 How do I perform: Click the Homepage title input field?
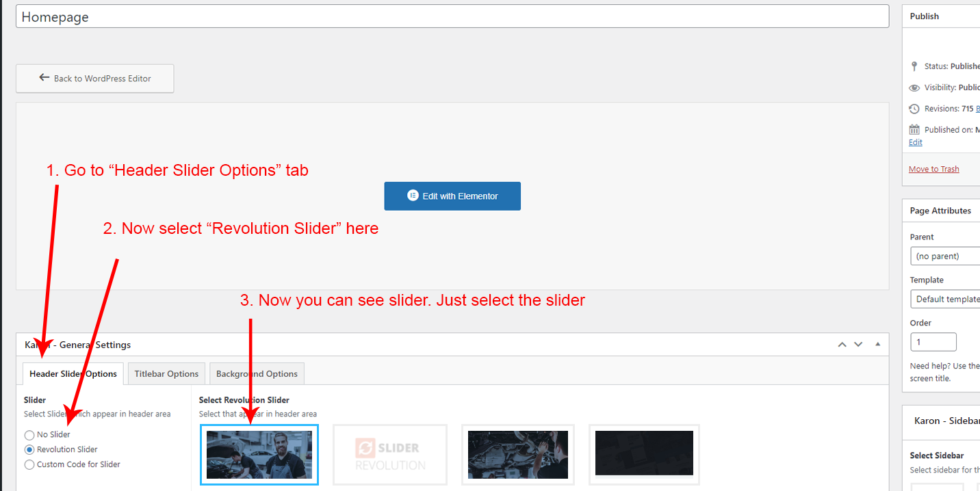point(452,17)
